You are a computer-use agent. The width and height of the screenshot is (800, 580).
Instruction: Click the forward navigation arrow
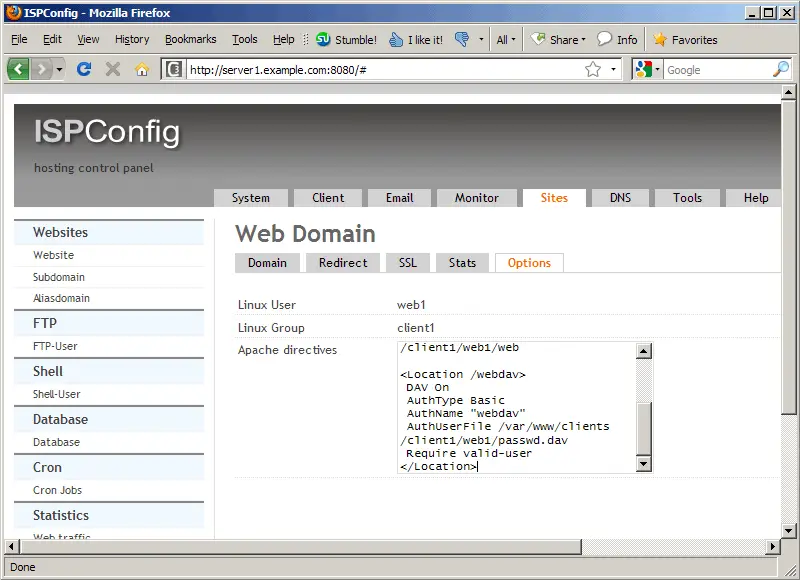(x=41, y=69)
